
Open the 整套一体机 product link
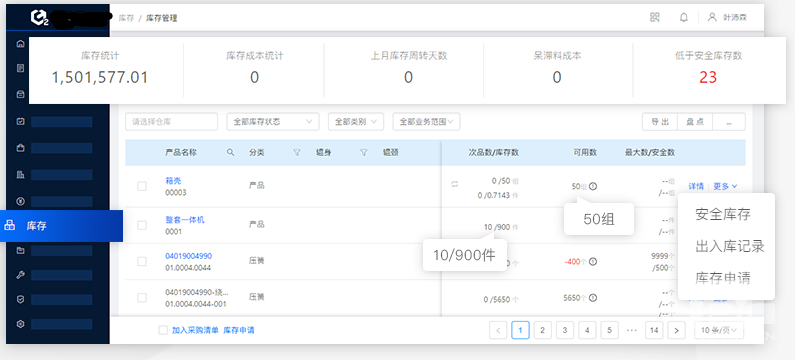[x=185, y=220]
